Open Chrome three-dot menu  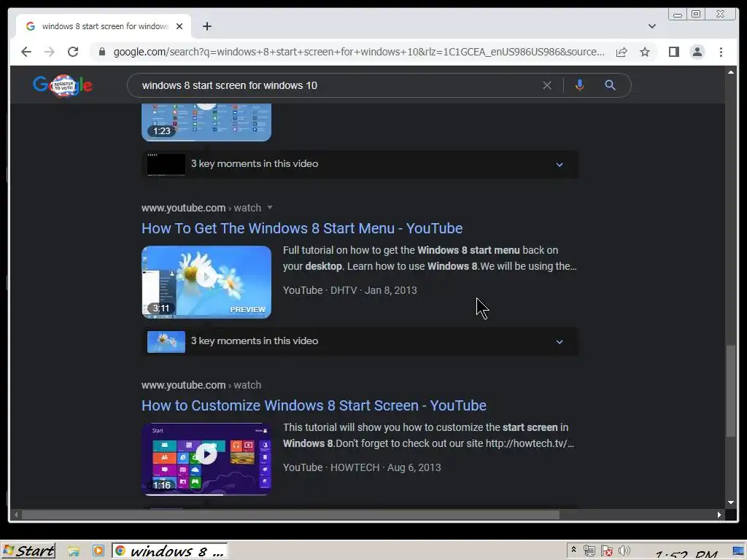click(x=721, y=52)
